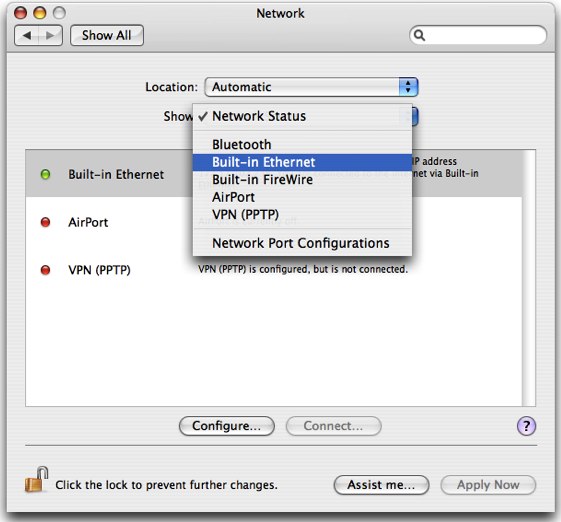Viewport: 561px width, 522px height.
Task: Select Built-in FireWire menu entry
Action: 302,180
